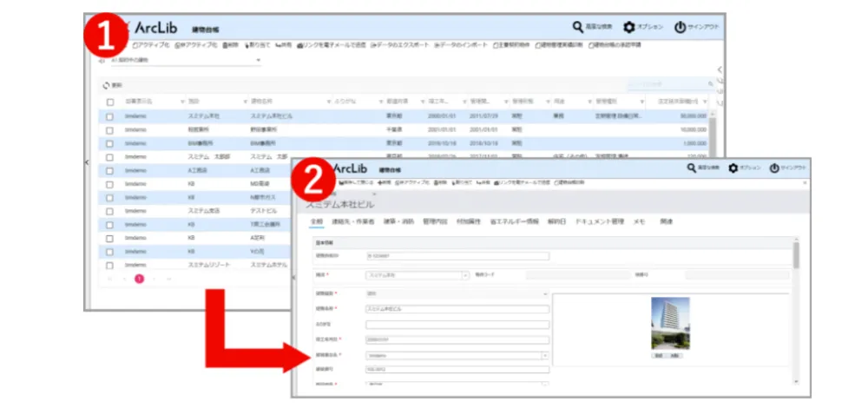The height and width of the screenshot is (408, 868).
Task: Open the bmdemo dropdown in detail form
Action: (545, 356)
